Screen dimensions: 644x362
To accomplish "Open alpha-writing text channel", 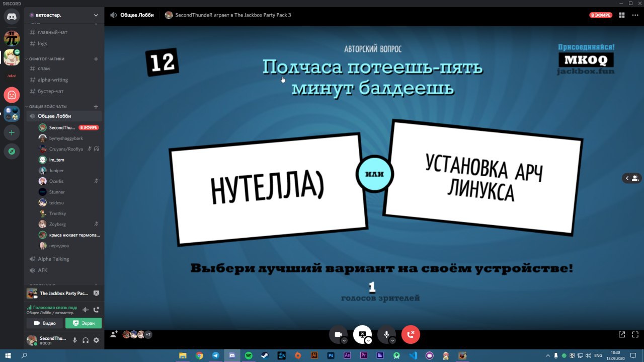I will pos(64,80).
